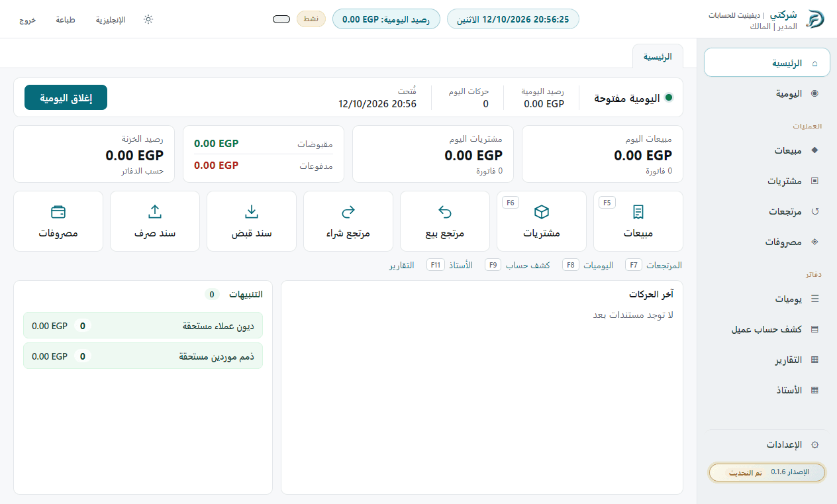Click the grid icon beside التقارير in sidebar
The width and height of the screenshot is (837, 504).
[814, 360]
